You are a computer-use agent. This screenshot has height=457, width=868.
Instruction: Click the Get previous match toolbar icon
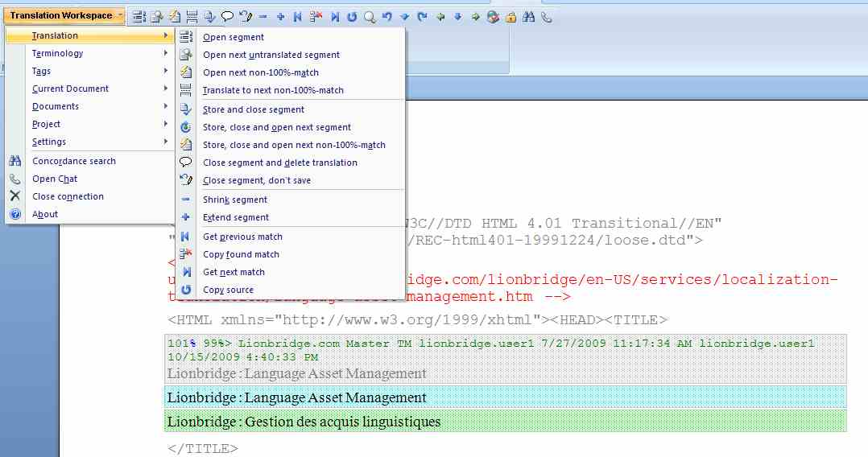click(x=298, y=17)
